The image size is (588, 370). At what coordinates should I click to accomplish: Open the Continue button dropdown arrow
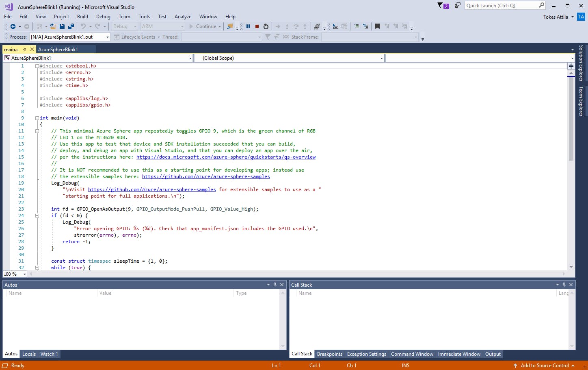pos(220,26)
